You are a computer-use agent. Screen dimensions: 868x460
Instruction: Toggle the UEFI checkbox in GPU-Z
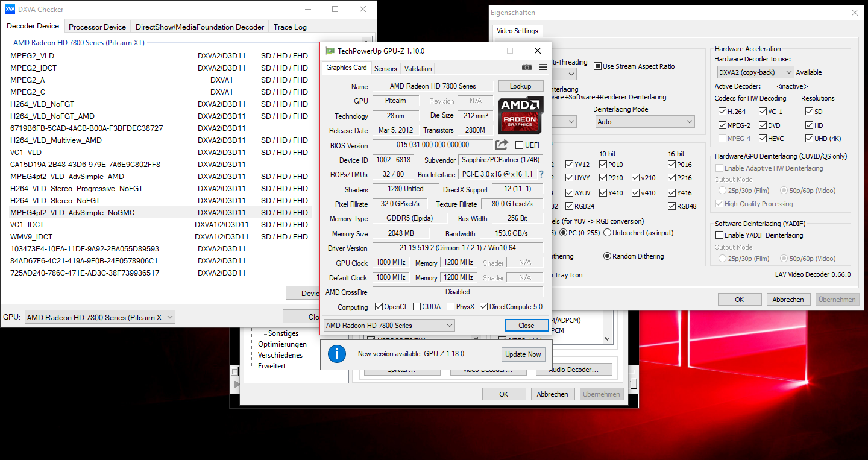520,145
